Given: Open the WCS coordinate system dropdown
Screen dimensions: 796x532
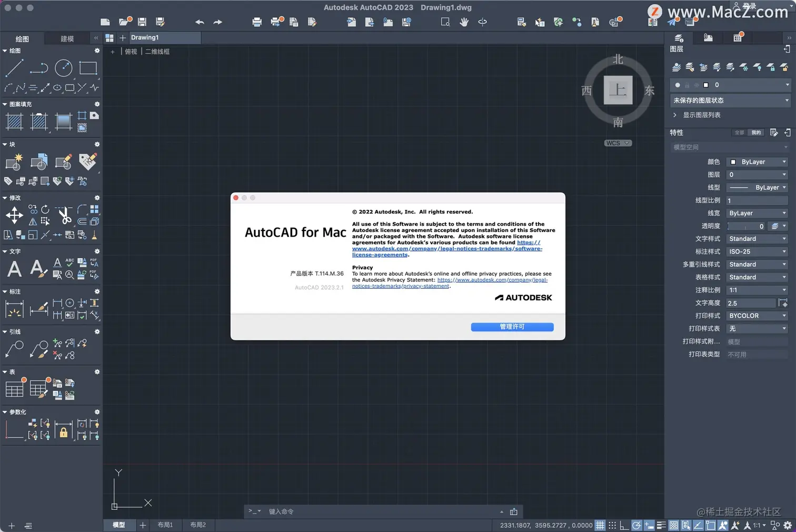Looking at the screenshot, I should pos(618,143).
